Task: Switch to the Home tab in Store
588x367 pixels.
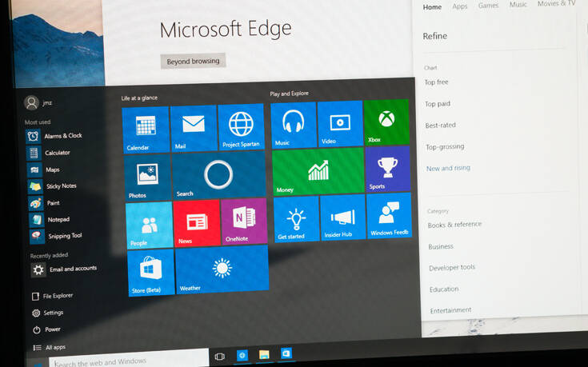Action: [432, 7]
